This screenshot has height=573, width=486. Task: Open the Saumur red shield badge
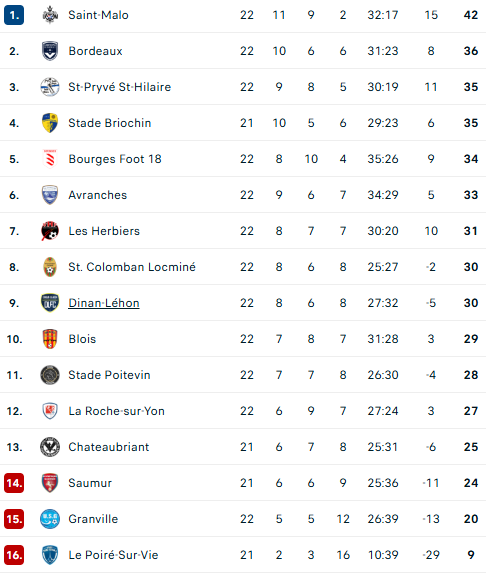pos(50,483)
